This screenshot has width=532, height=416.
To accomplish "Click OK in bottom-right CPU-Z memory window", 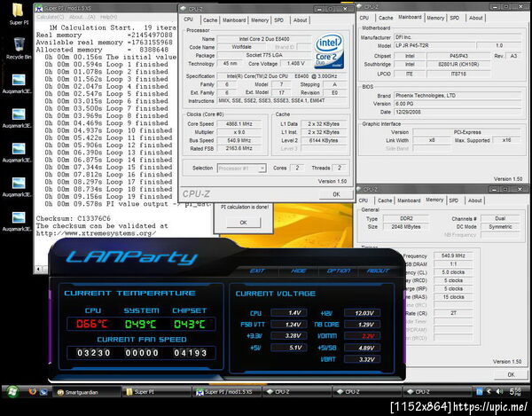I will coord(511,374).
